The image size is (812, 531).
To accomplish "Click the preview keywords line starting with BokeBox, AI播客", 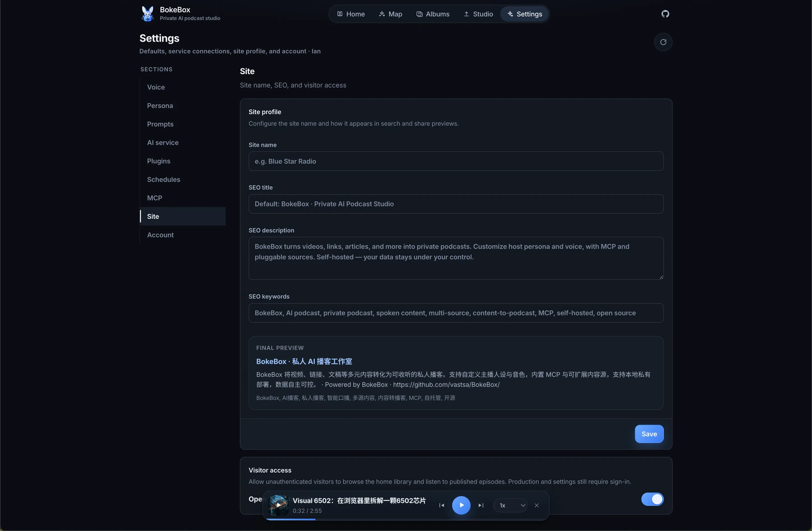I will (355, 398).
